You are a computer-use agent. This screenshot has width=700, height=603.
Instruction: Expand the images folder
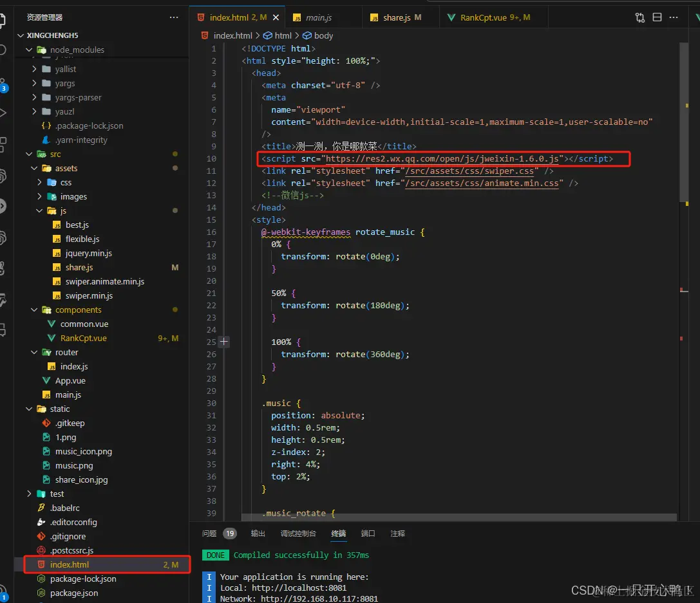tap(39, 197)
